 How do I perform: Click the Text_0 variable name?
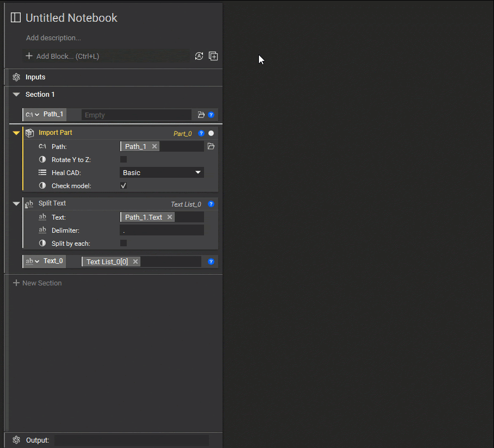coord(53,260)
